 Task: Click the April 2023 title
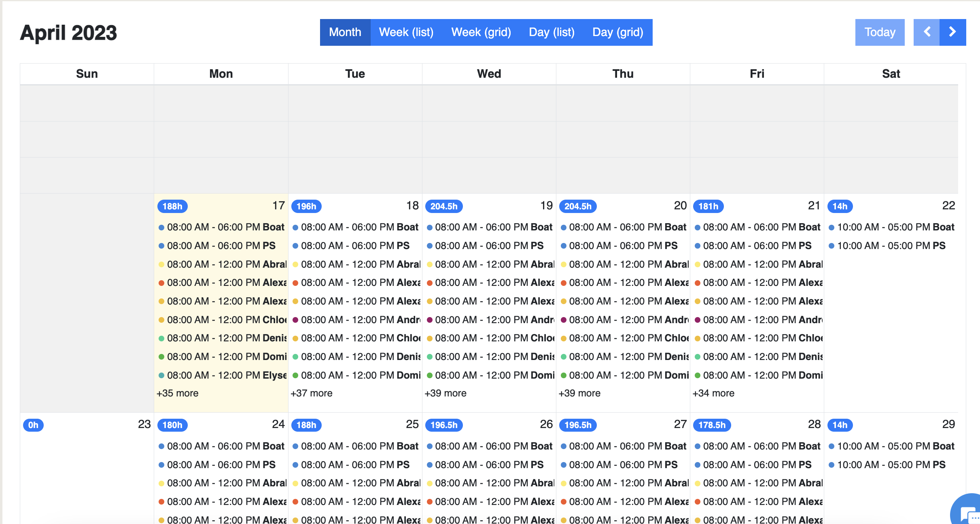(x=68, y=32)
